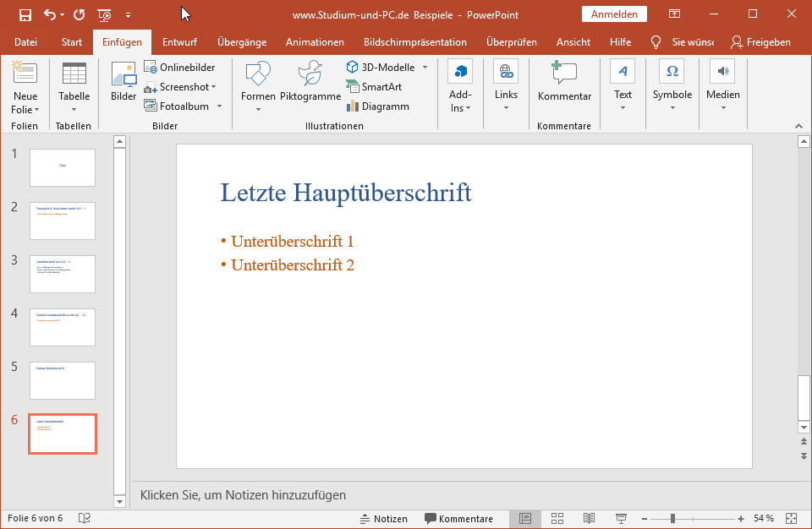Screen dimensions: 812x529
Task: Open the Symbole menu
Action: click(x=672, y=86)
